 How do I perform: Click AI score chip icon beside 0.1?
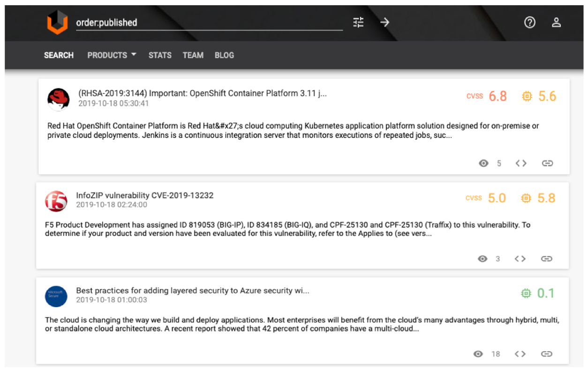526,293
